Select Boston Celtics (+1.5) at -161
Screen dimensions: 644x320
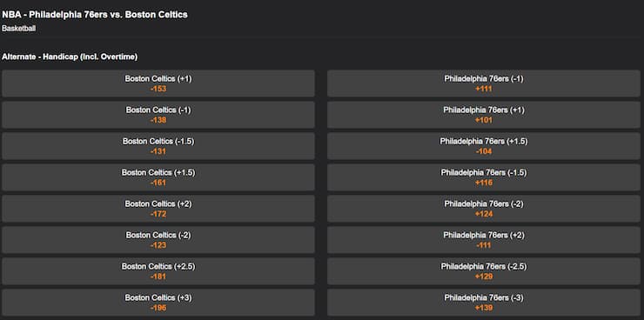pos(158,177)
